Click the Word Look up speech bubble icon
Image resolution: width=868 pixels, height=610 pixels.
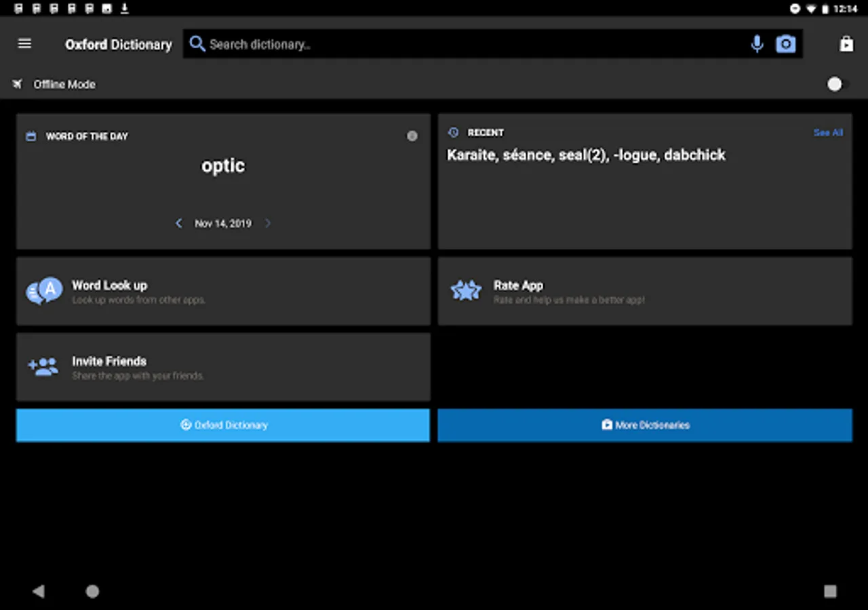tap(44, 291)
